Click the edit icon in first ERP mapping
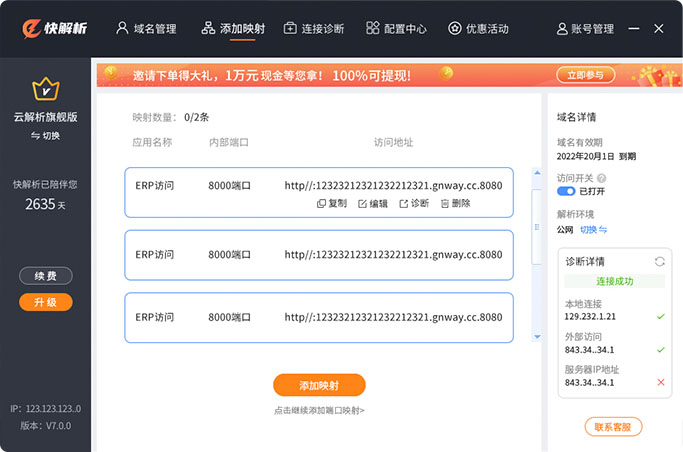 click(362, 203)
